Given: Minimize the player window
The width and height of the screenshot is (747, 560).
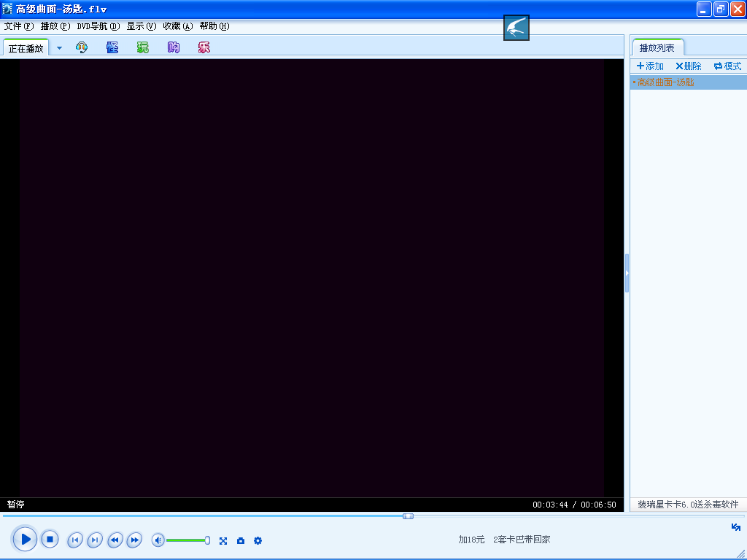Looking at the screenshot, I should click(704, 9).
